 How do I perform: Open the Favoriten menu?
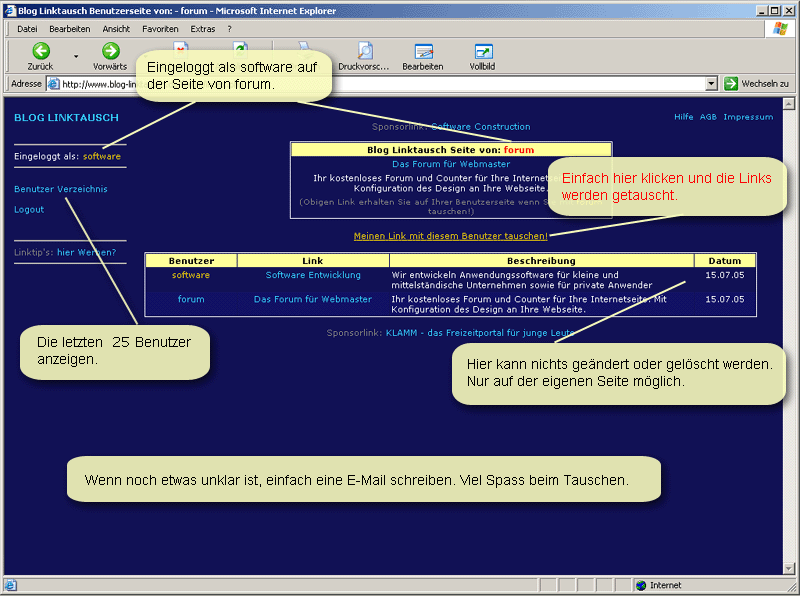point(160,29)
